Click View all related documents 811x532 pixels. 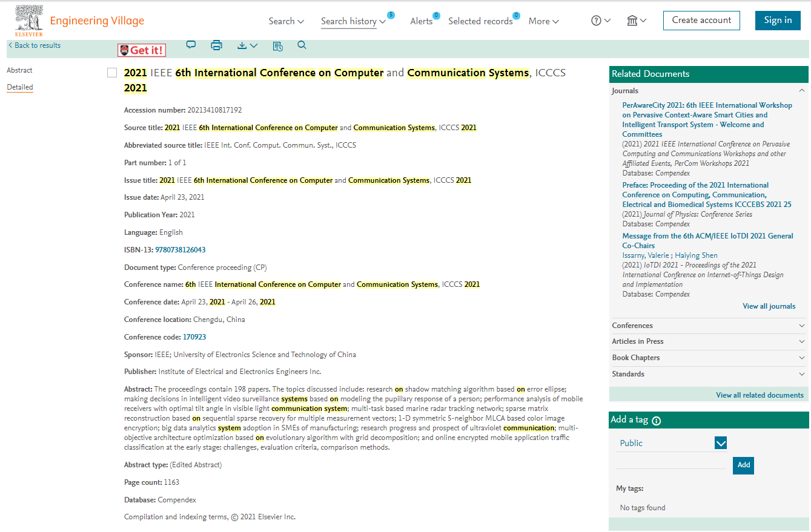760,395
